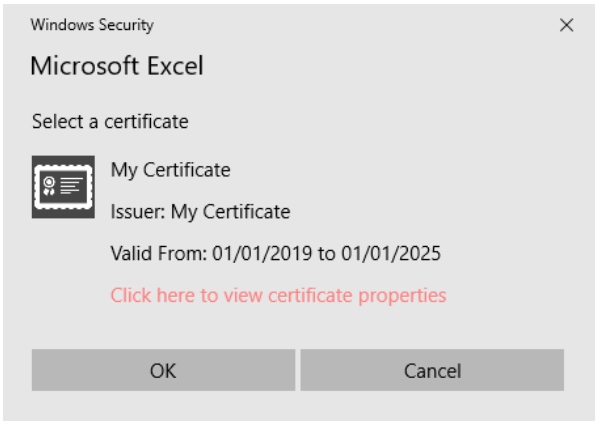Image resolution: width=601 pixels, height=425 pixels.
Task: Click the certificate icon for My Certificate
Action: 63,187
